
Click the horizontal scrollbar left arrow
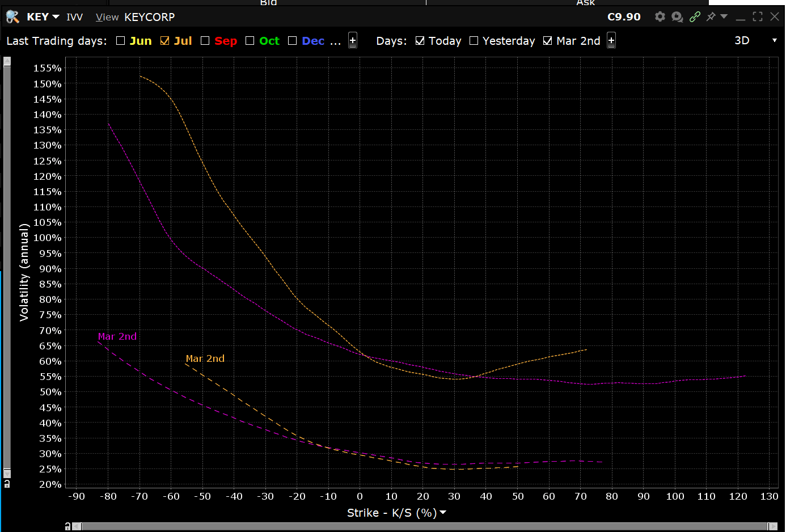[x=77, y=526]
